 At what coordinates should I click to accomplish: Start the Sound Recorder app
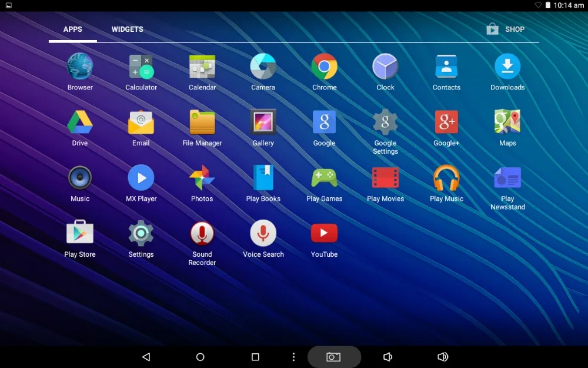click(202, 233)
